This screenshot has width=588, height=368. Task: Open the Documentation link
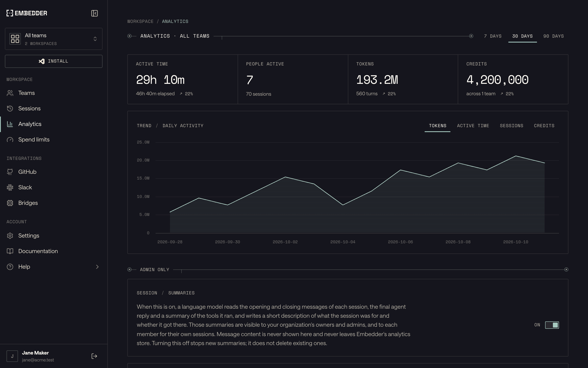pos(54,251)
